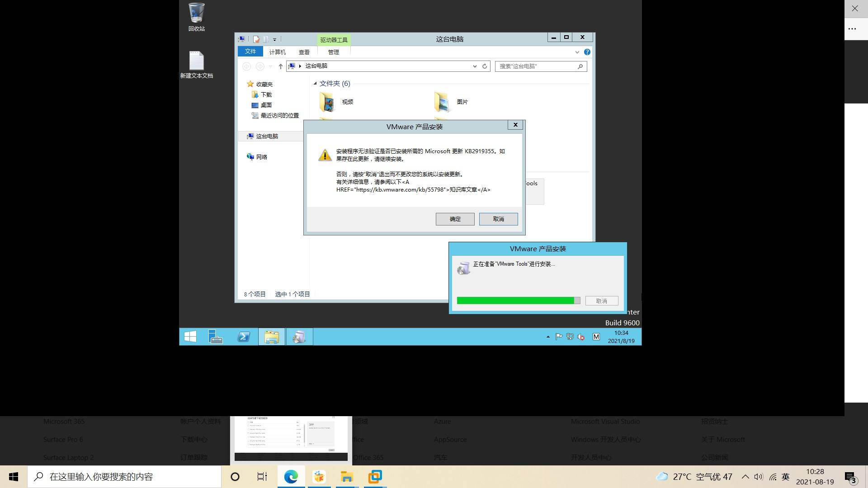868x488 pixels.
Task: Select 网络 in the navigation pane
Action: tap(257, 157)
